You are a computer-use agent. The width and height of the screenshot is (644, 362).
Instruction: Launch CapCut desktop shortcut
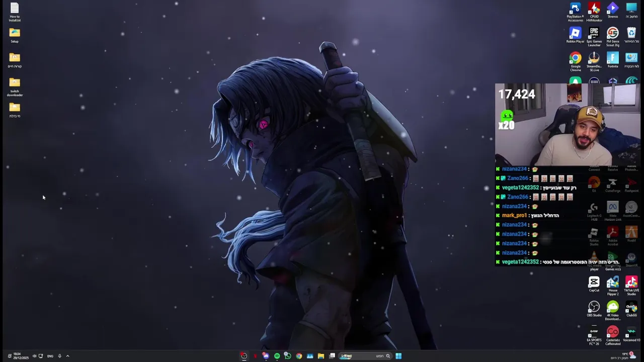pos(594,284)
